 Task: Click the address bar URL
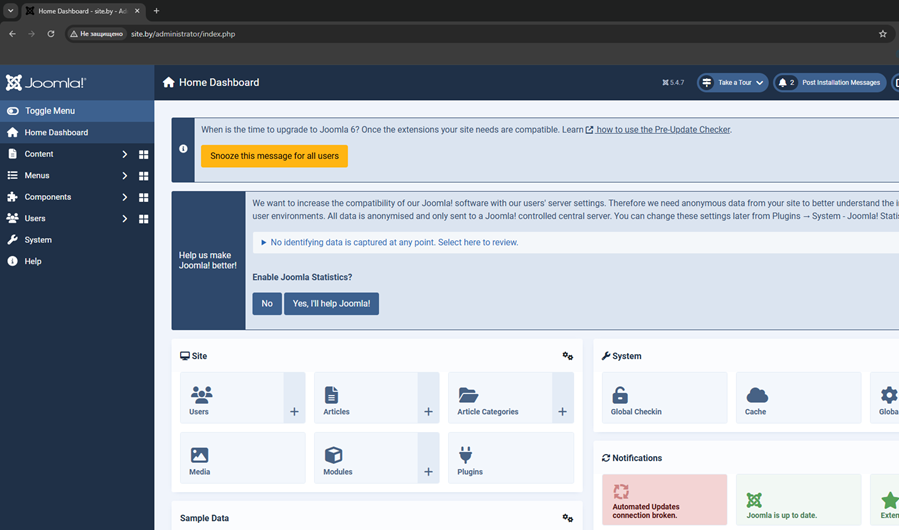(x=183, y=34)
